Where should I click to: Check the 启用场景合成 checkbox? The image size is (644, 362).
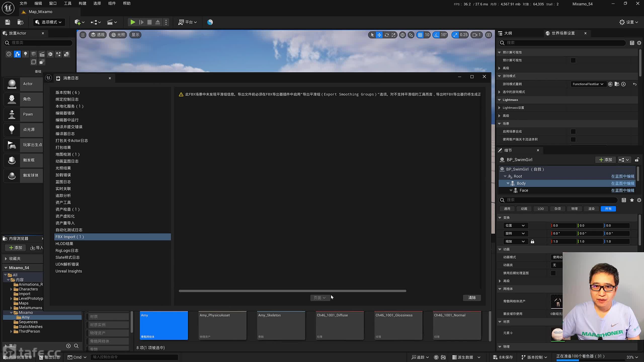(573, 131)
